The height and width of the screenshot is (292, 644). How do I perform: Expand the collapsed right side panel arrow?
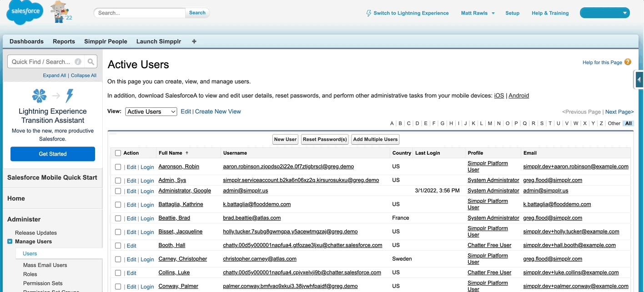coord(639,80)
